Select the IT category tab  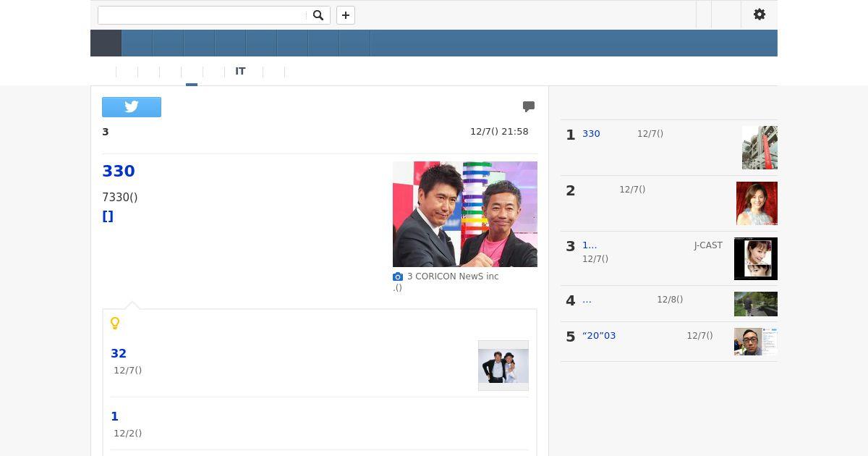tap(240, 72)
